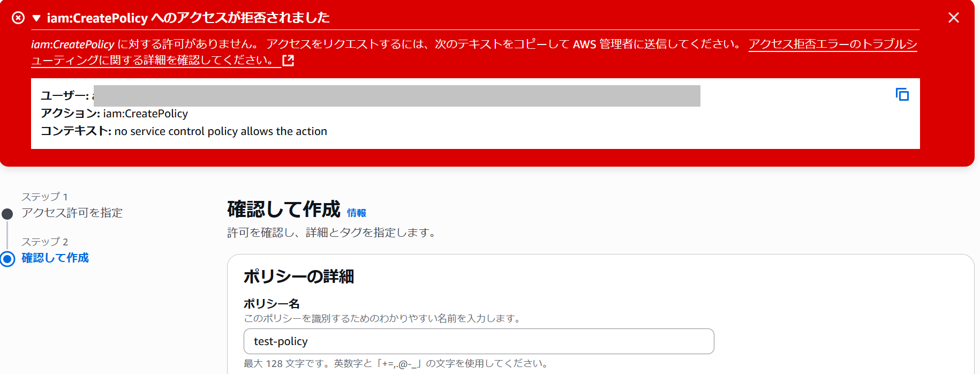
Task: Click the アクション: iam:CreatePolicy line
Action: [115, 114]
